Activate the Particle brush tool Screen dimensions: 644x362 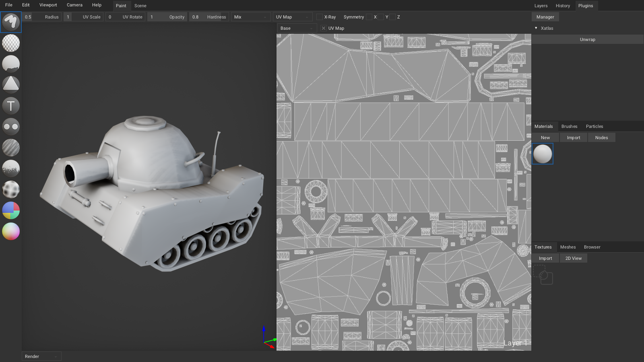[11, 168]
